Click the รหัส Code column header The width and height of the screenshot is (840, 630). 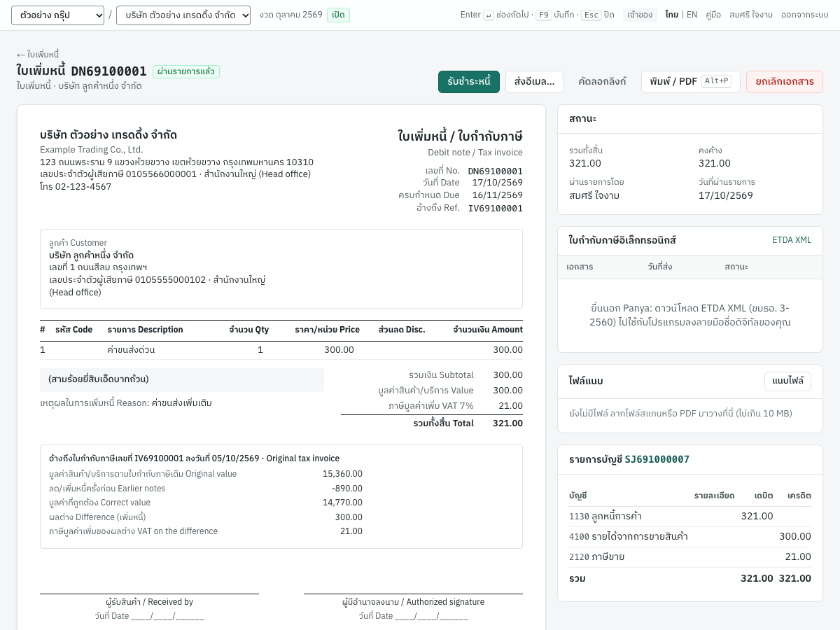tap(73, 330)
